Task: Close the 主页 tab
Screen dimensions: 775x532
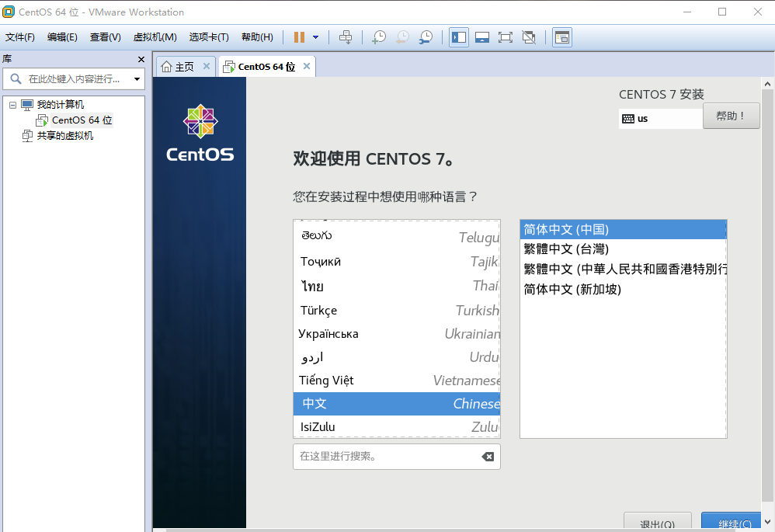Action: [x=207, y=66]
